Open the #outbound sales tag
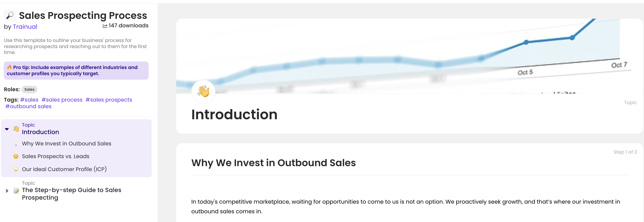This screenshot has width=644, height=222. [28, 106]
